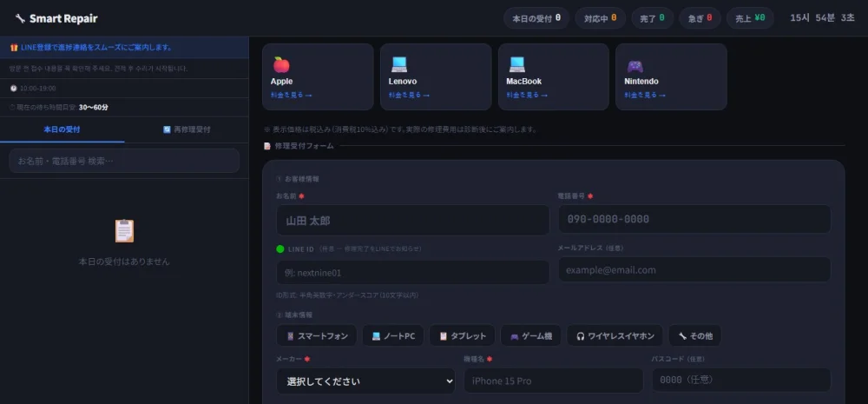The image size is (868, 404).
Task: Click the LINE登録 banner text
Action: pyautogui.click(x=95, y=48)
